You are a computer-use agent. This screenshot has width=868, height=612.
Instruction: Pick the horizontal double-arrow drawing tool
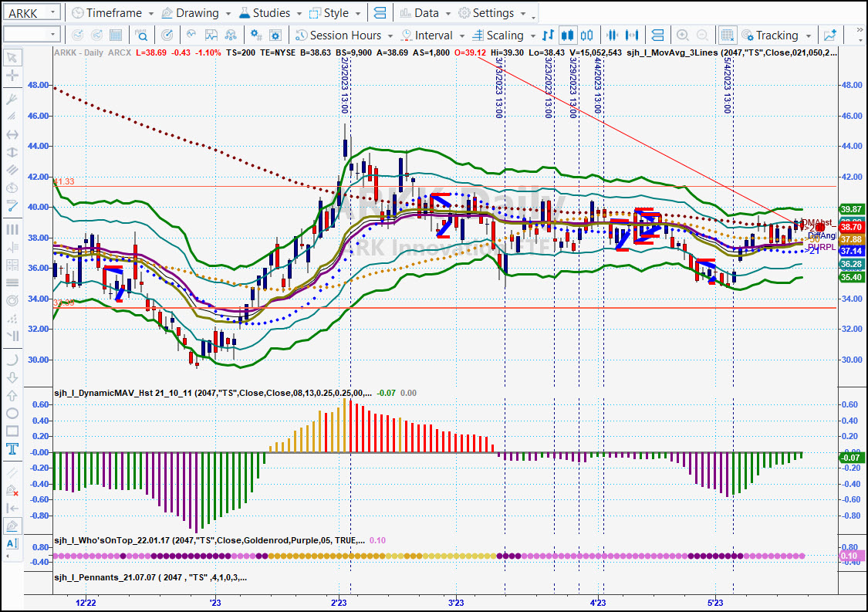tap(12, 134)
